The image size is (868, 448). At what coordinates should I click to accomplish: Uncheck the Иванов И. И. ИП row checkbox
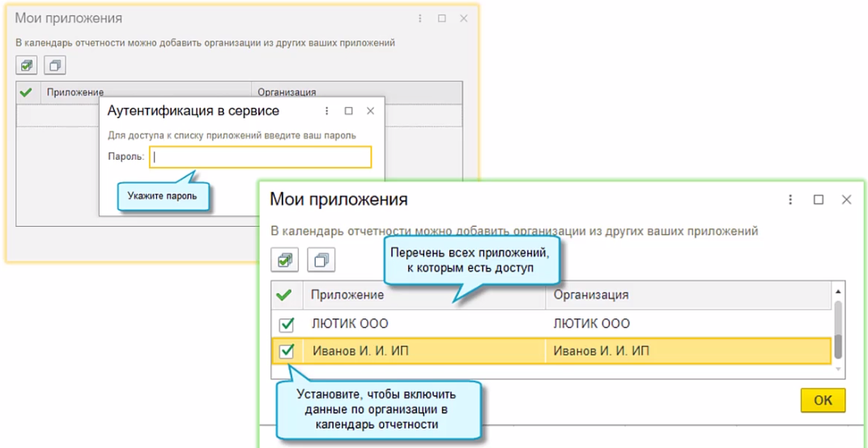pyautogui.click(x=287, y=351)
